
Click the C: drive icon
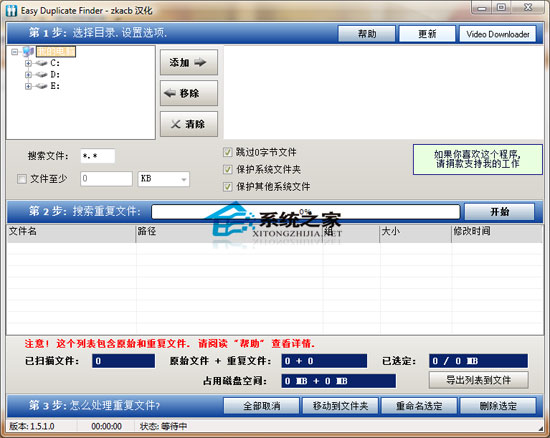pyautogui.click(x=41, y=63)
